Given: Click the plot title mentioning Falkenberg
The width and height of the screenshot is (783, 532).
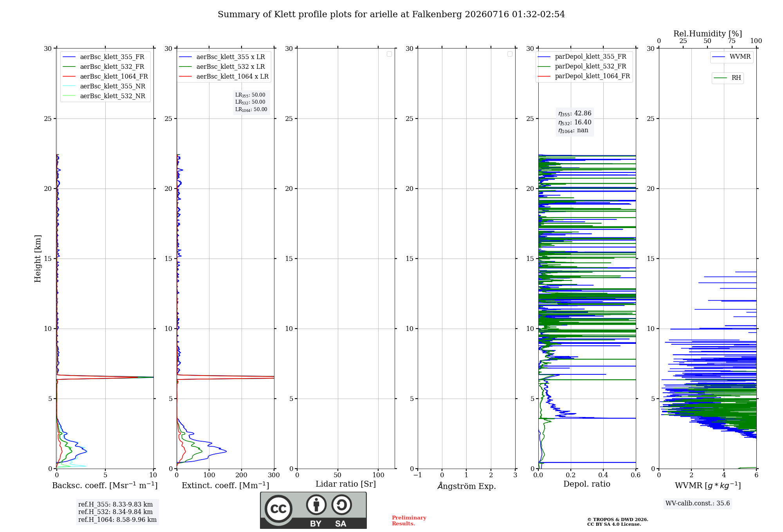Looking at the screenshot, I should coord(391,14).
